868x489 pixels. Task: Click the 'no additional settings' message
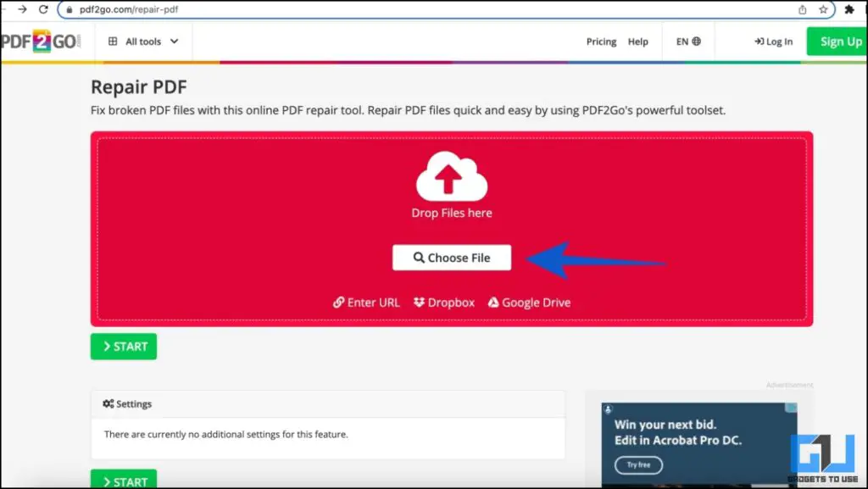(225, 434)
